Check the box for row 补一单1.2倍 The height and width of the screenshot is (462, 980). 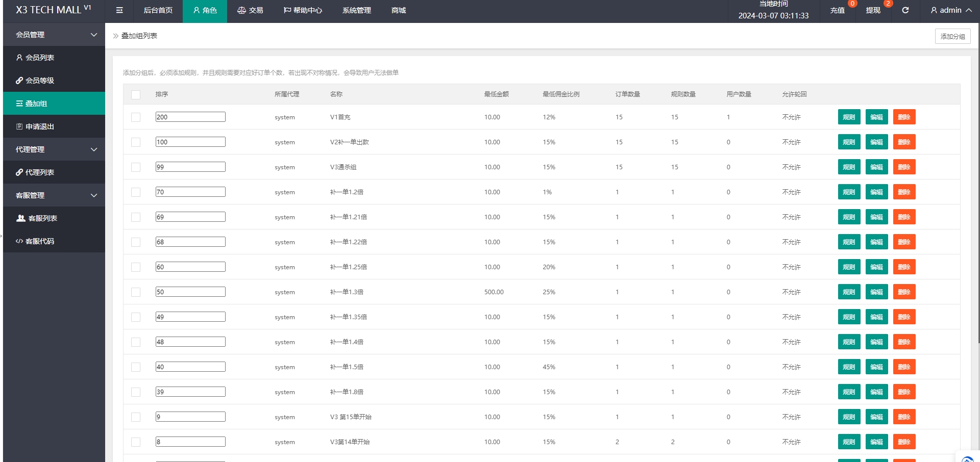tap(136, 192)
